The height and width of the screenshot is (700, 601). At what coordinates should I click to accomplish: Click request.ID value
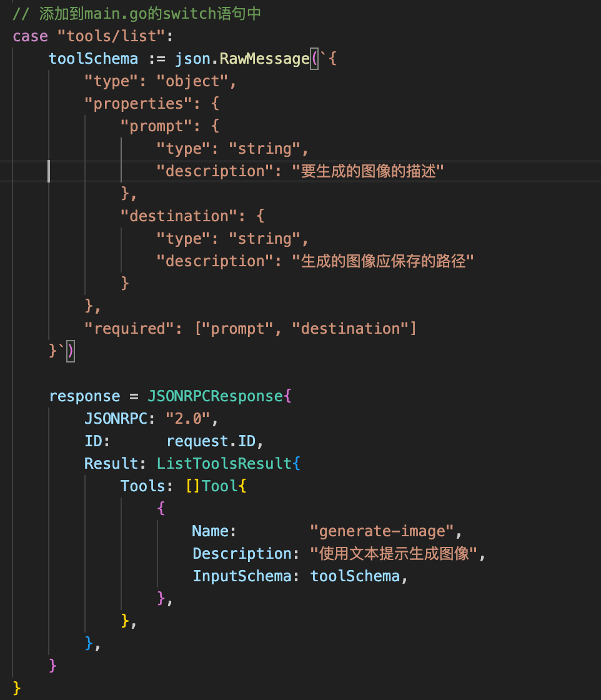[211, 441]
